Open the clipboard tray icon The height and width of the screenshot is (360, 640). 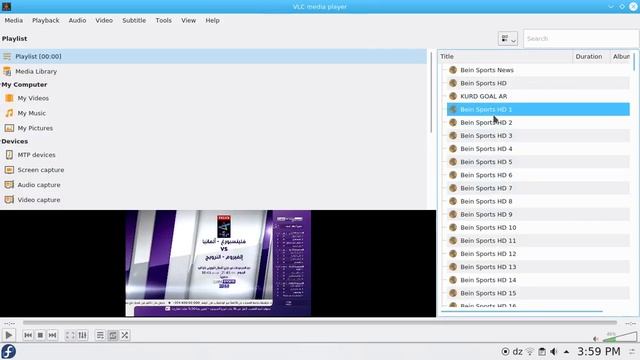coord(542,351)
